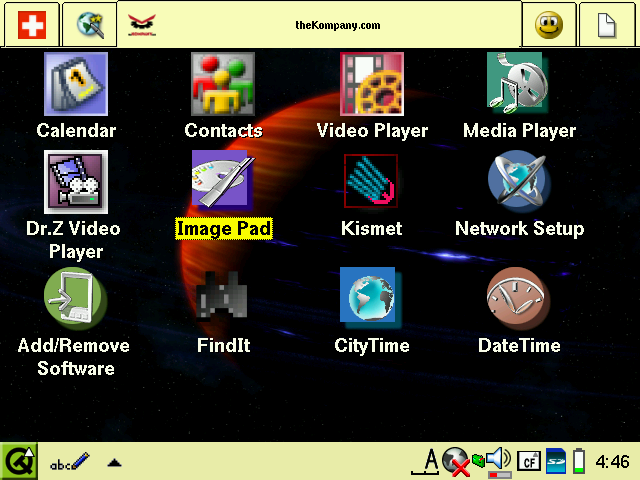Viewport: 640px width, 480px height.
Task: Open the Q start menu button
Action: pyautogui.click(x=19, y=462)
